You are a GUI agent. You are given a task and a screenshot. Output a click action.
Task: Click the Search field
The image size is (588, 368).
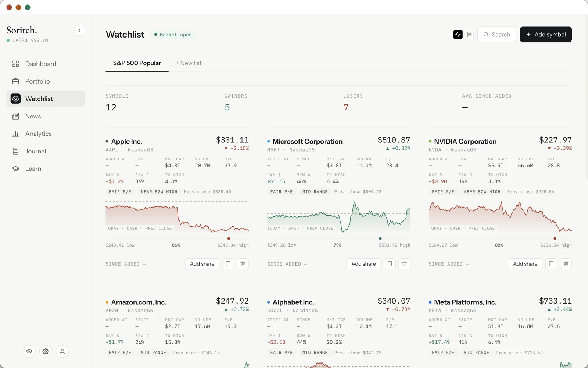tap(496, 35)
